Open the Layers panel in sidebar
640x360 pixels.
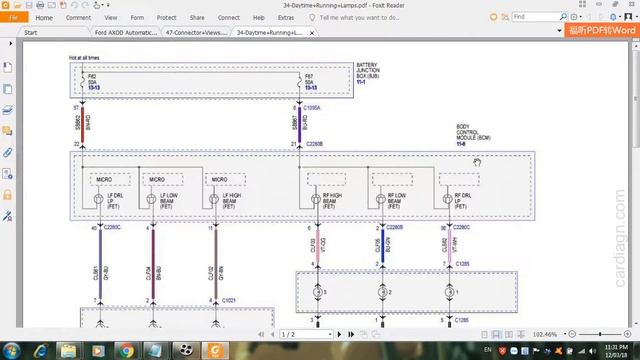tap(7, 110)
